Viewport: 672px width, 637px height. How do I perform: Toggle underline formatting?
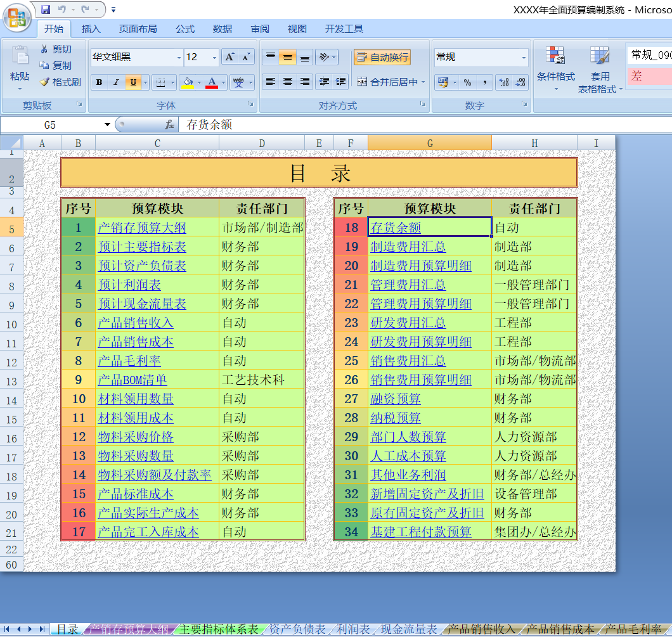(x=133, y=82)
